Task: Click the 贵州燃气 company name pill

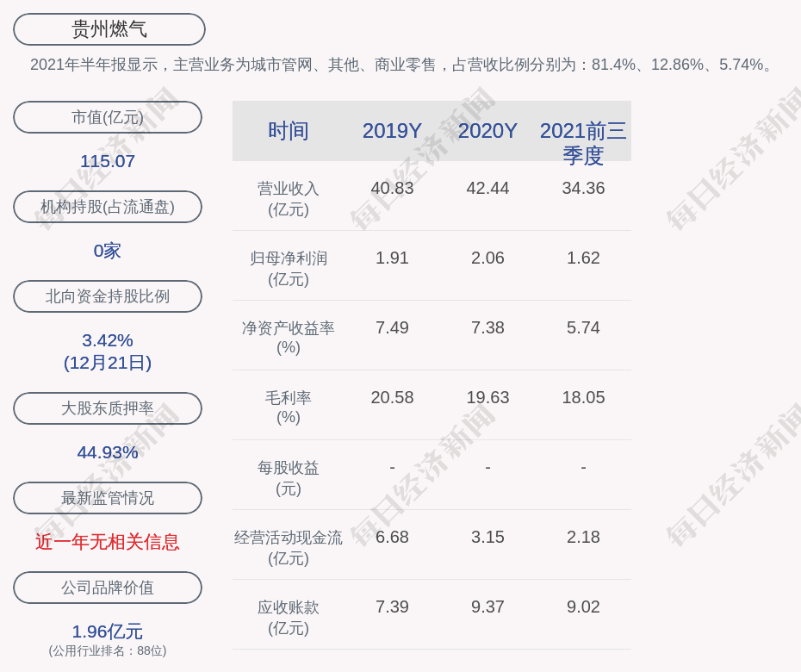Action: point(109,29)
